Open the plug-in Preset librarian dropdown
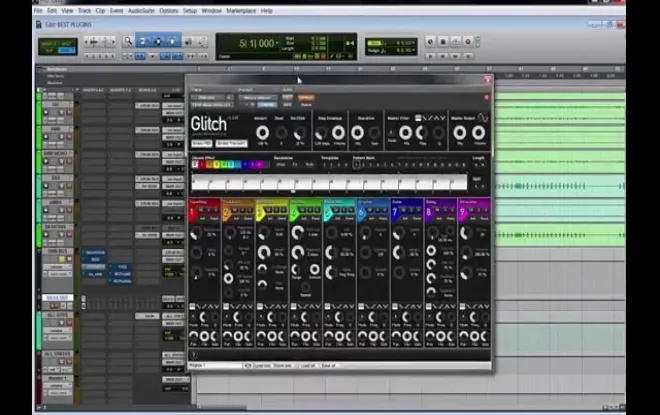 click(x=258, y=97)
